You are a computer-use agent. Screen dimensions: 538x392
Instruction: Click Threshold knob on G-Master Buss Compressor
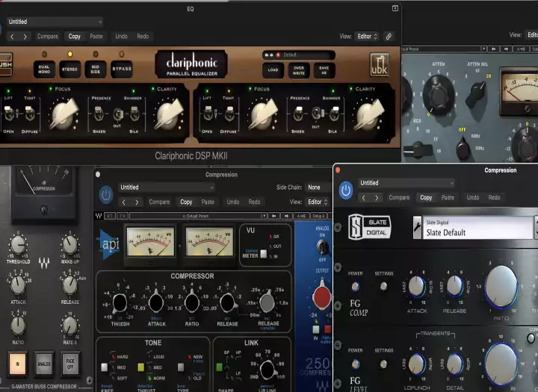click(18, 244)
